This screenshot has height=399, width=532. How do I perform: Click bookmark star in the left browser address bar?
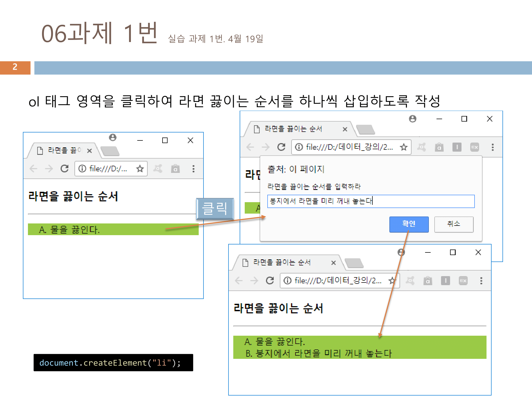click(x=140, y=169)
